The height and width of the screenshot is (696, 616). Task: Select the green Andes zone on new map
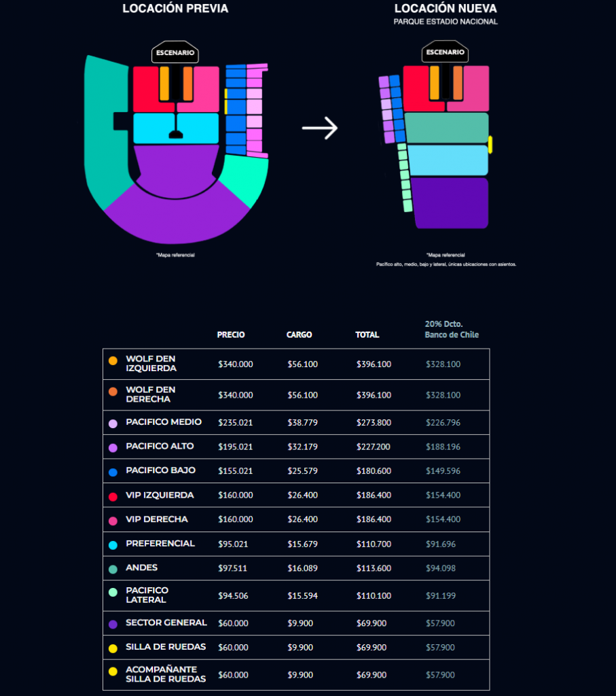click(x=447, y=128)
